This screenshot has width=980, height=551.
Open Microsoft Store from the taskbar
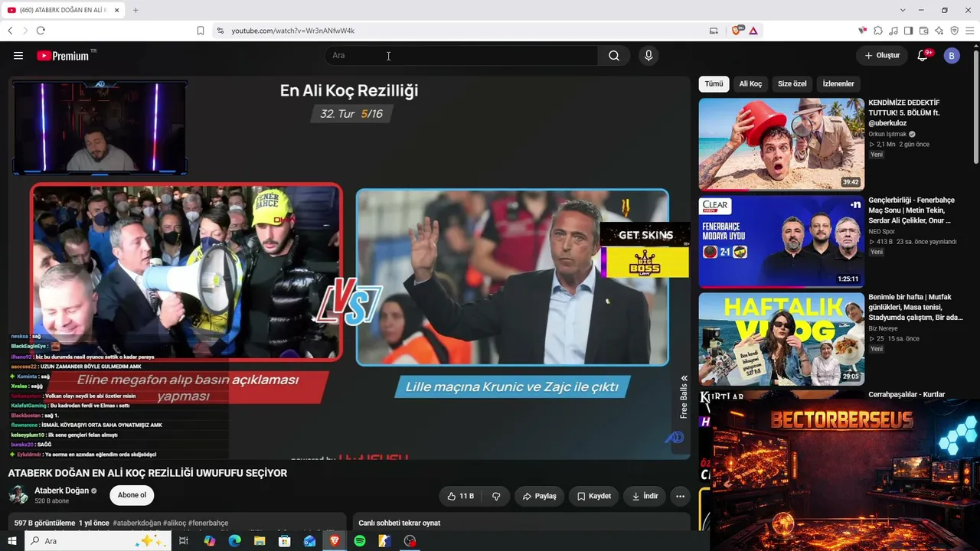pos(285,541)
